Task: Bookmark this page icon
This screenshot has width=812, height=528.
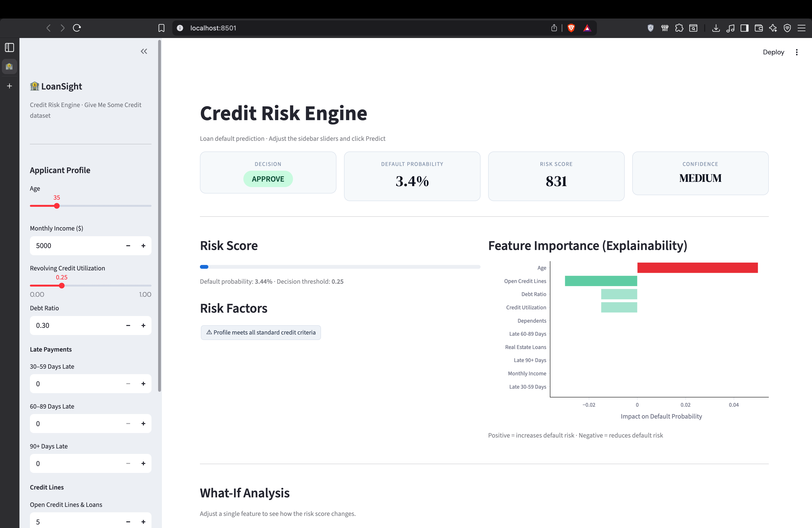Action: pos(161,28)
